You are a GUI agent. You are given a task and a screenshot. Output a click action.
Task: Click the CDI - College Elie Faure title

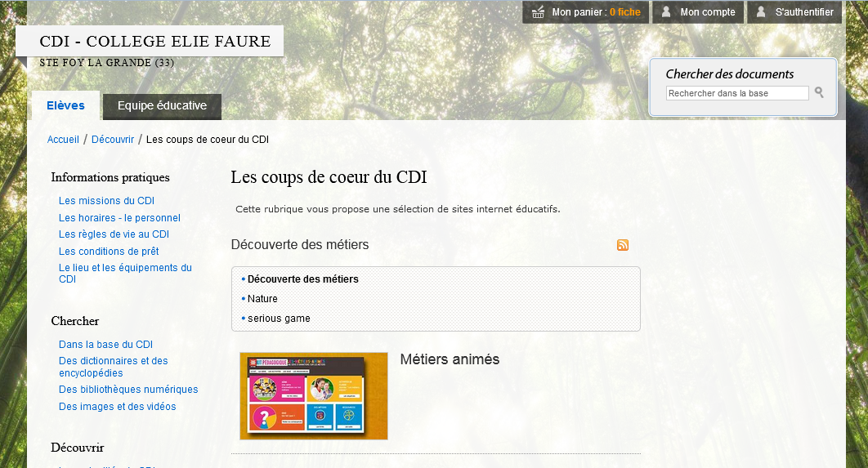click(x=154, y=42)
